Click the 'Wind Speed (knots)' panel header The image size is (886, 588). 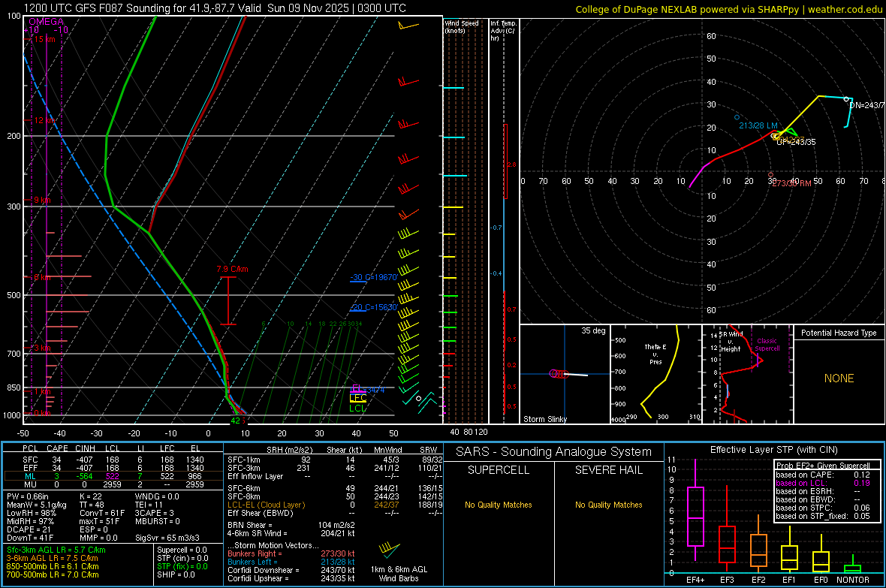(x=462, y=26)
